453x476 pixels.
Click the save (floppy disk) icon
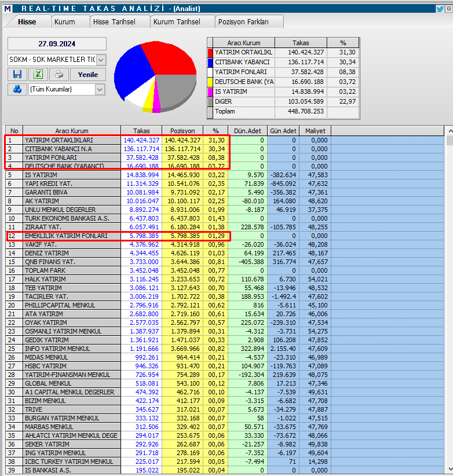tap(17, 74)
